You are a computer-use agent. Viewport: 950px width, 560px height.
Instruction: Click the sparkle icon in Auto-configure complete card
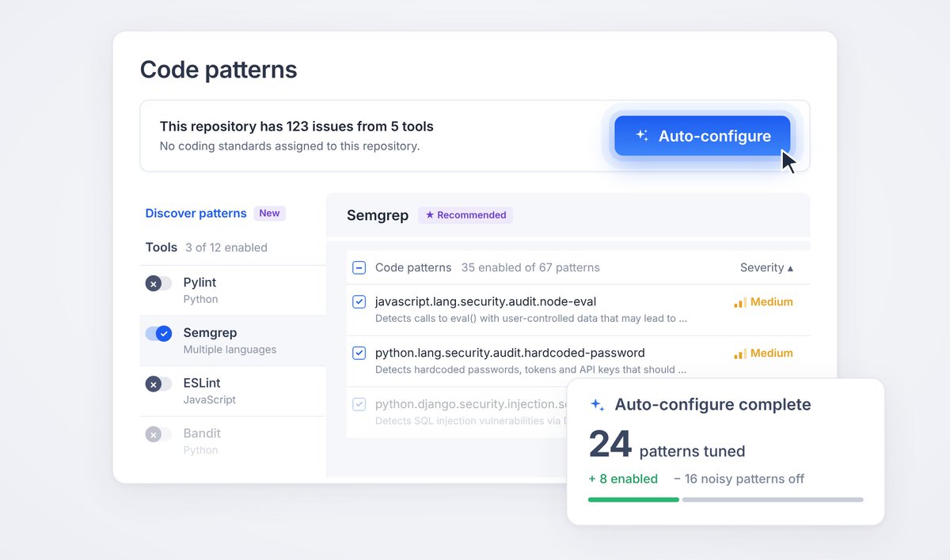click(597, 404)
